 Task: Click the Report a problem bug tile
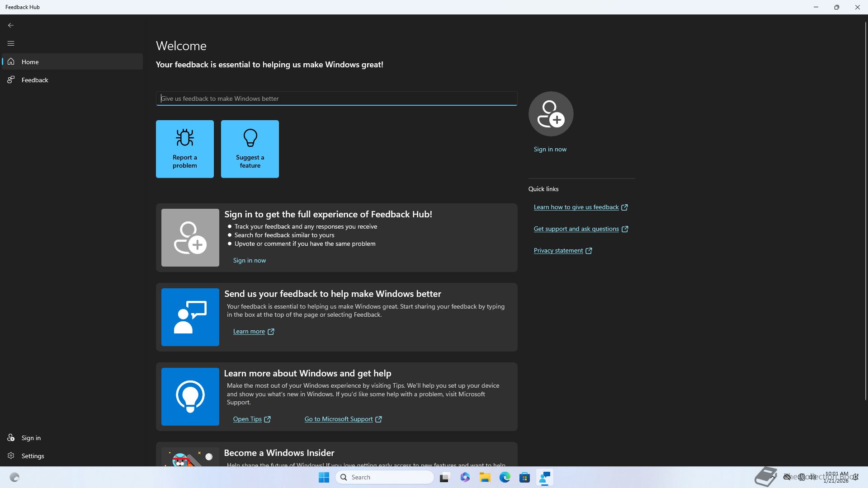(185, 149)
